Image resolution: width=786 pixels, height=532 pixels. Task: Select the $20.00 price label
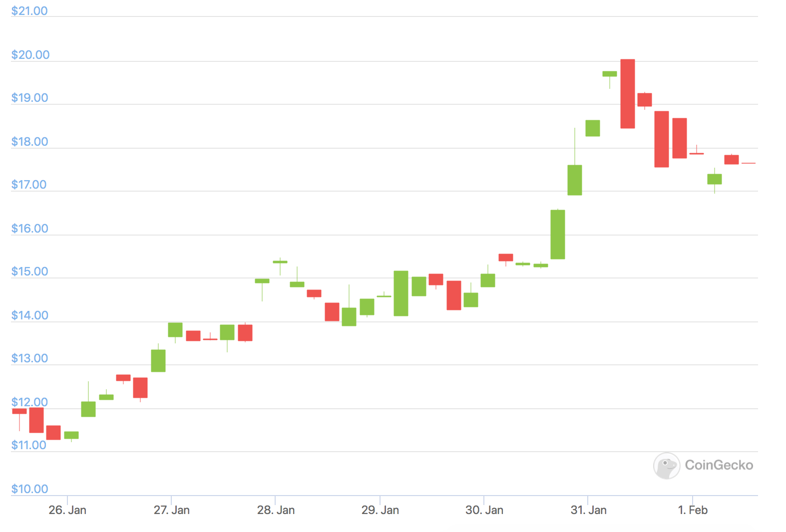point(30,55)
